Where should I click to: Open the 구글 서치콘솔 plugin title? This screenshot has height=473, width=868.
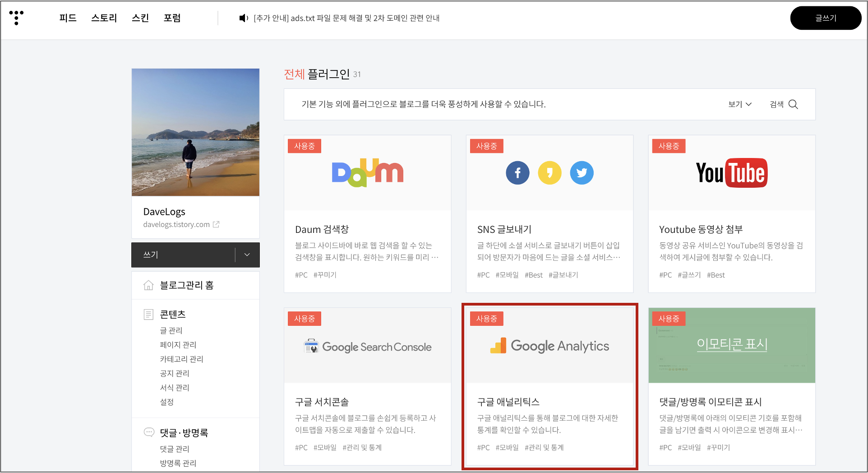click(x=322, y=402)
